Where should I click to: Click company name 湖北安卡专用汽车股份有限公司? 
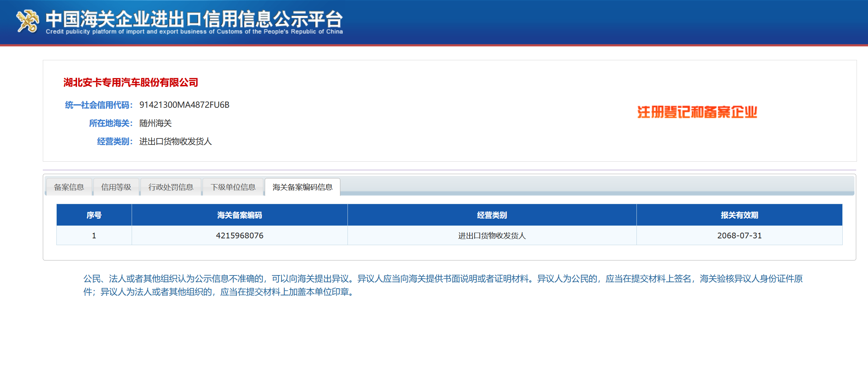click(131, 82)
